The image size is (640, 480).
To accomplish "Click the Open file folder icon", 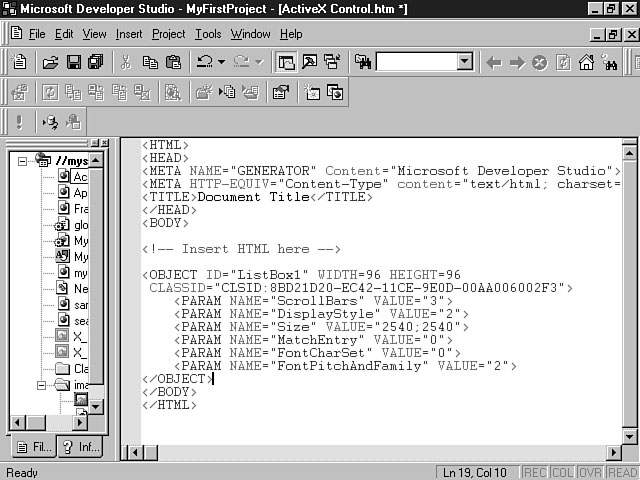I will pos(50,62).
